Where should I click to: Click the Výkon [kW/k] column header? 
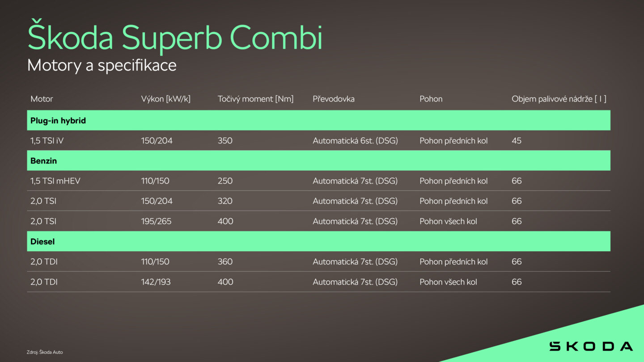click(166, 99)
